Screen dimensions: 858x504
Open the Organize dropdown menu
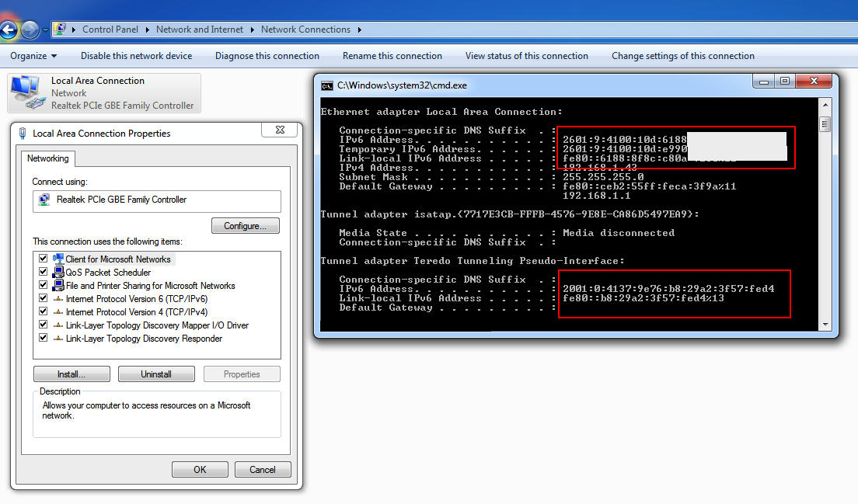[33, 56]
